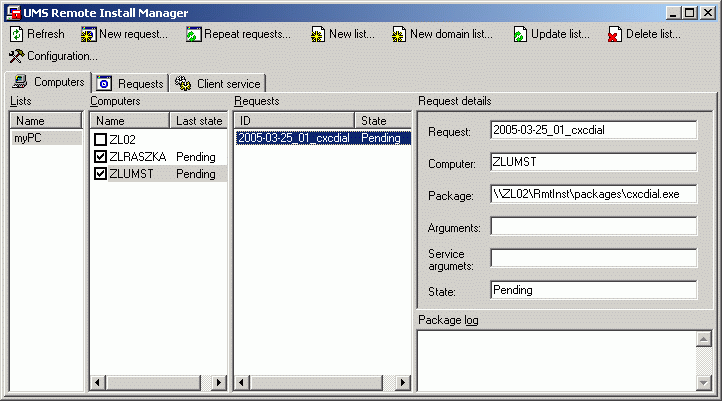This screenshot has height=401, width=722.
Task: Close the UMS Remote Install Manager window
Action: point(707,13)
